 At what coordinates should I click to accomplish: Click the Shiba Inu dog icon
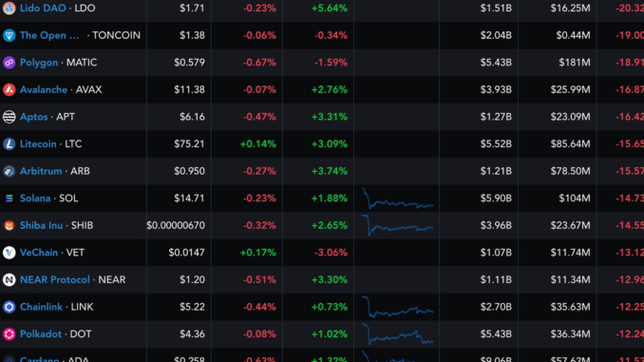tap(9, 225)
